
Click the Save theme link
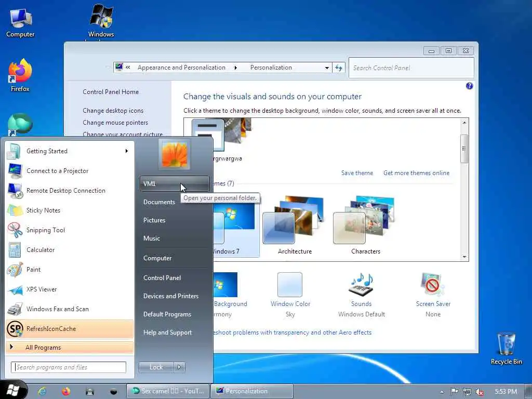tap(357, 172)
